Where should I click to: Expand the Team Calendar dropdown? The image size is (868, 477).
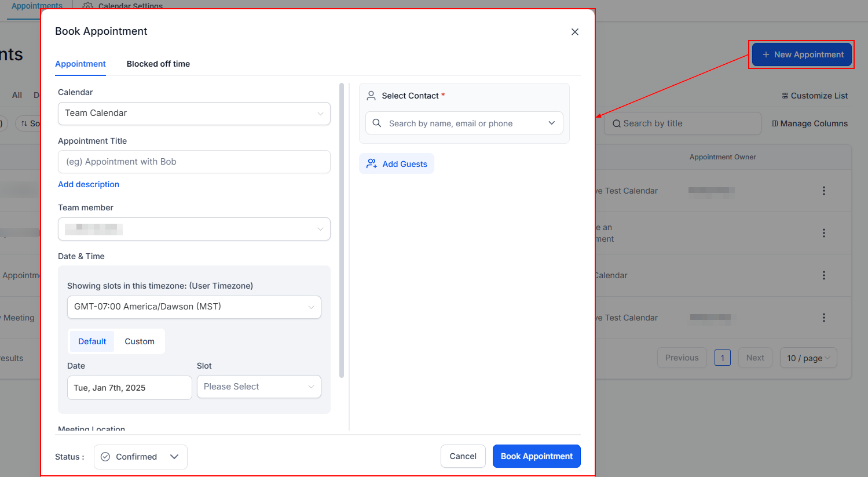point(194,114)
